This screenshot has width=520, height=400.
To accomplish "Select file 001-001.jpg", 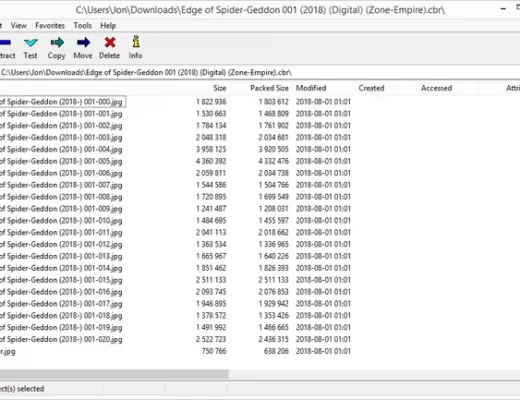I will [61, 114].
